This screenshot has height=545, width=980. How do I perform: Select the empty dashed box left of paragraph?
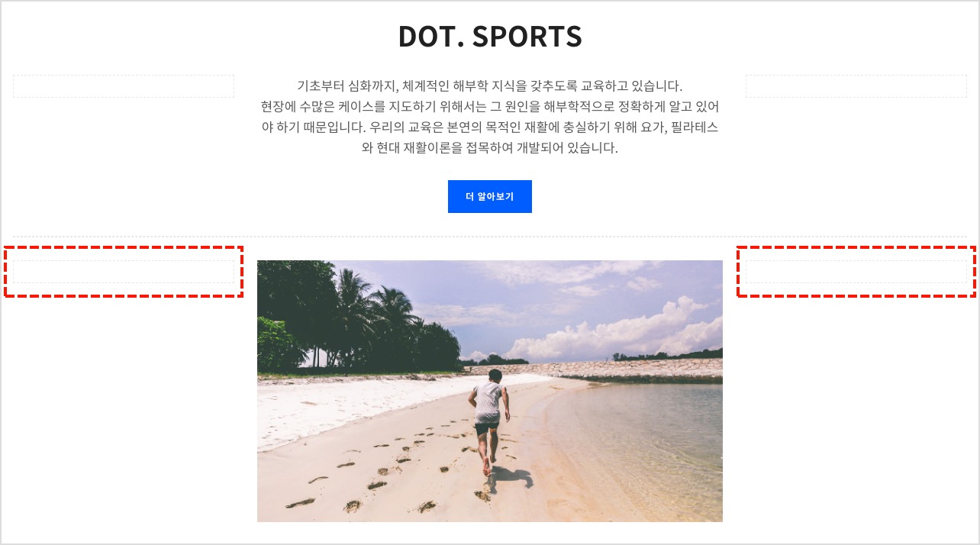pos(124,86)
